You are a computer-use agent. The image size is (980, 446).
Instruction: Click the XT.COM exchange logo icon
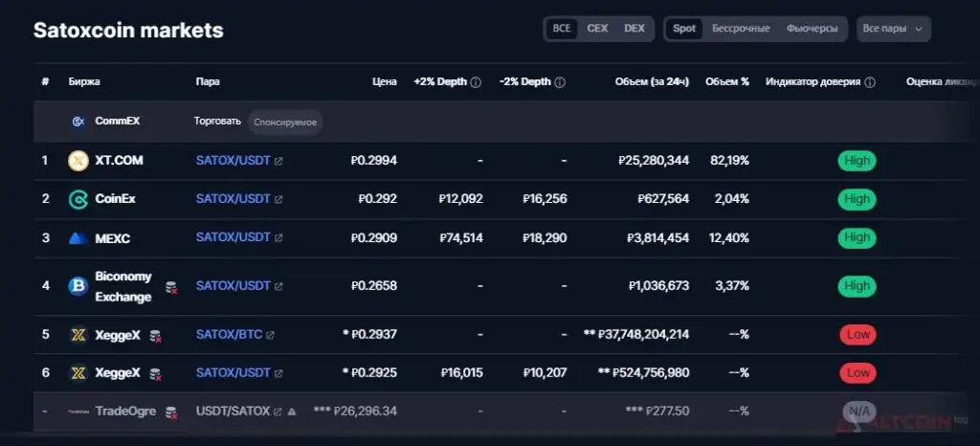point(78,161)
